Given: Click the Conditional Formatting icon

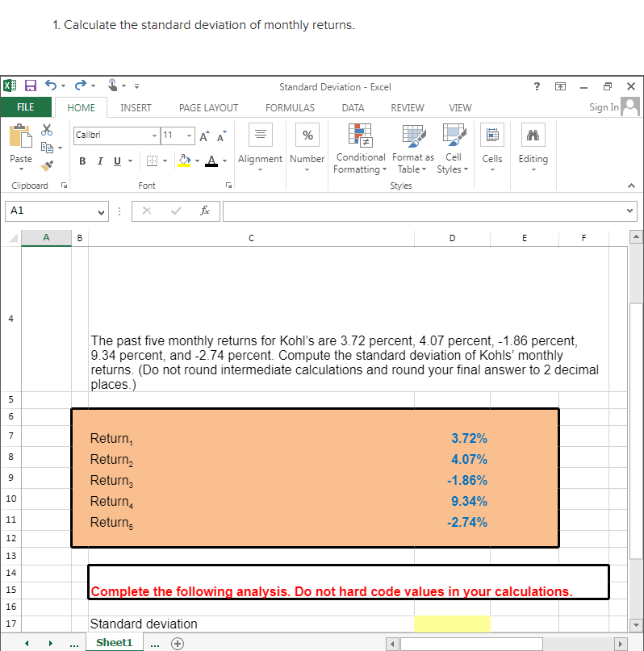Looking at the screenshot, I should pyautogui.click(x=360, y=136).
